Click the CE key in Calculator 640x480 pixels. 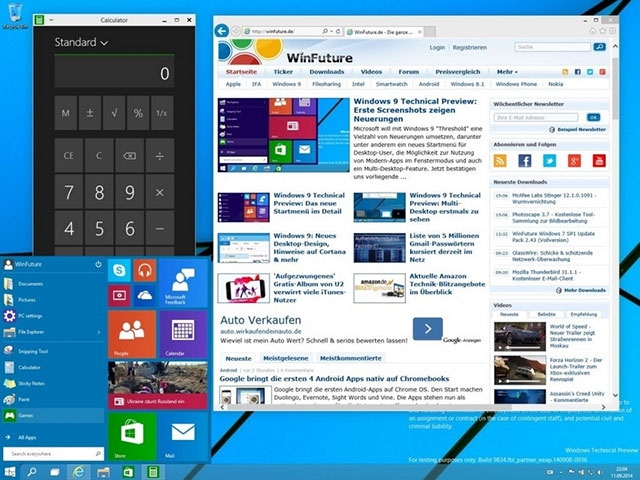[69, 156]
